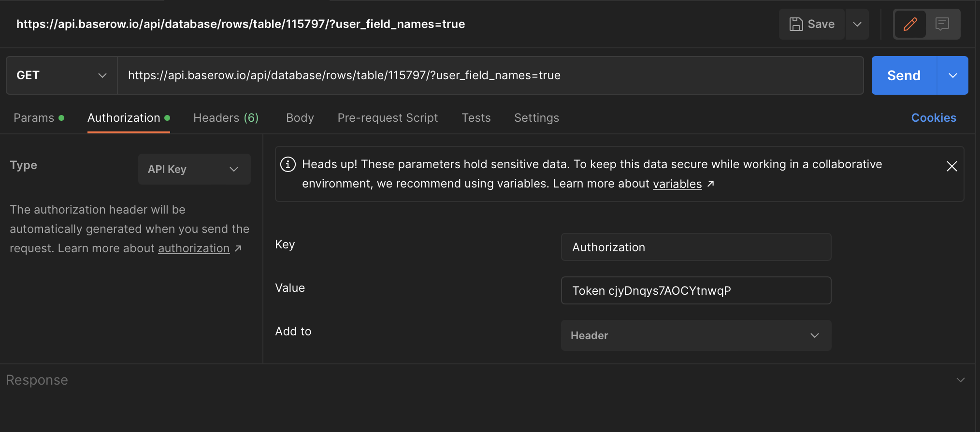The height and width of the screenshot is (432, 980).
Task: Open the Cookies link
Action: click(934, 118)
